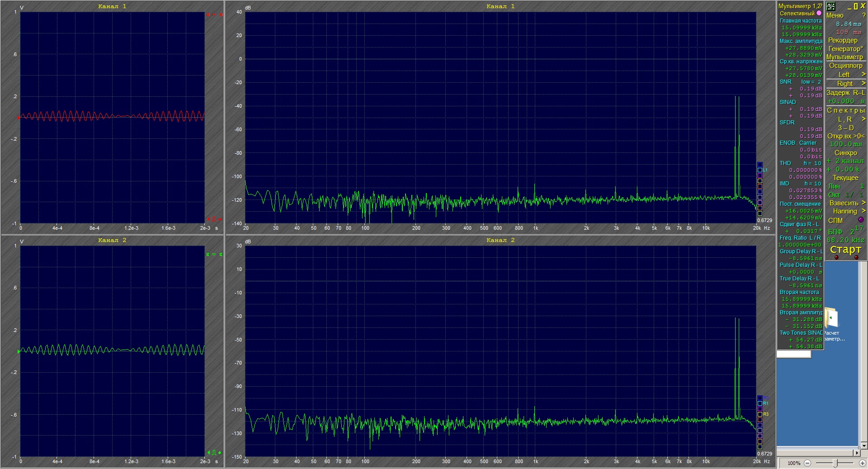Open the Генератор panel

845,49
